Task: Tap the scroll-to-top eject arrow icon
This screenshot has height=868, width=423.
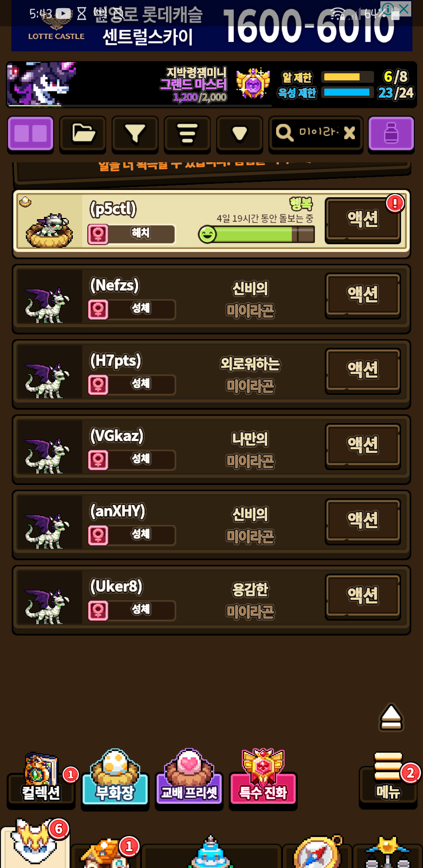Action: click(391, 717)
